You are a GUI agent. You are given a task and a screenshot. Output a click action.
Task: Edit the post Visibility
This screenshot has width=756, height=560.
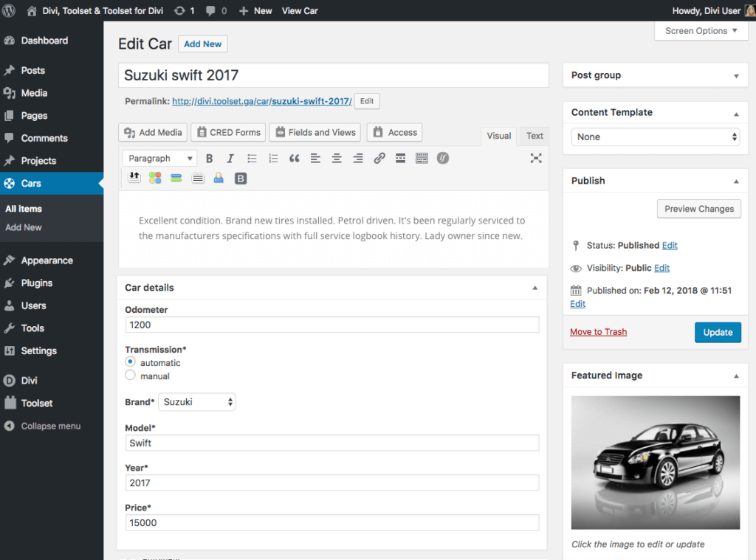click(661, 268)
